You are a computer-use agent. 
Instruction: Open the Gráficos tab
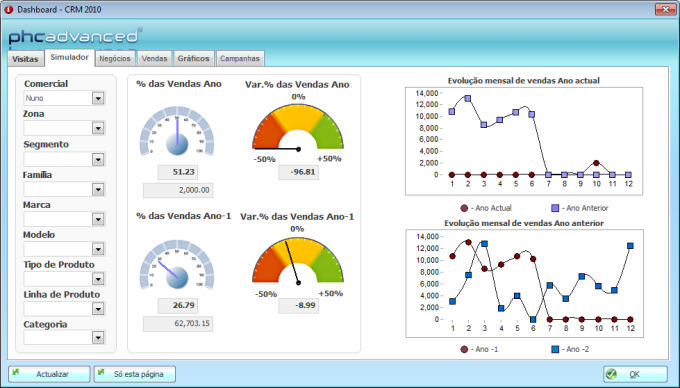[193, 59]
